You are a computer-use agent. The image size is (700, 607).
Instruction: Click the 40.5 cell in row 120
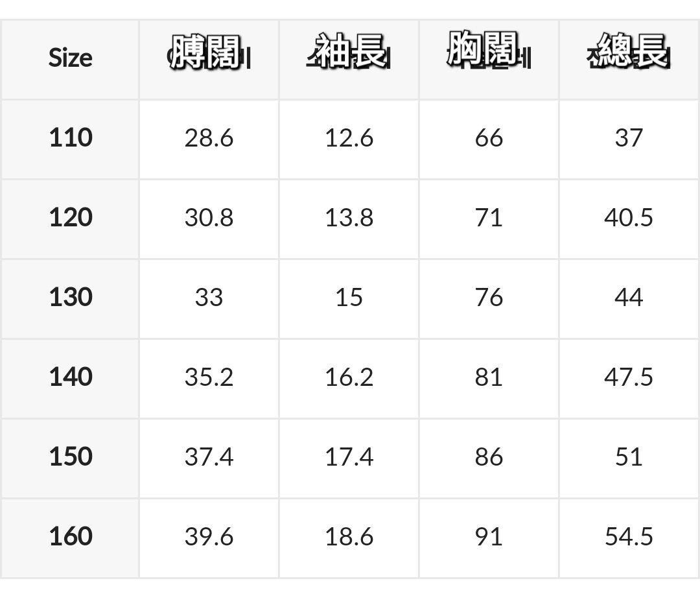(x=629, y=217)
